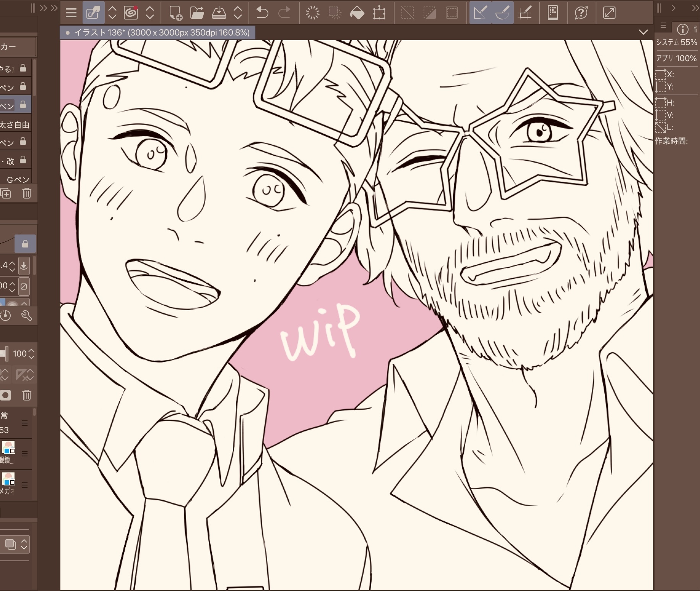Activate scale and rotate transform
The width and height of the screenshot is (700, 591).
click(x=379, y=13)
